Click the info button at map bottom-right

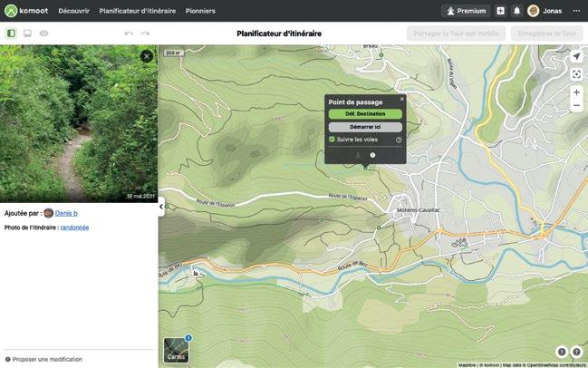tap(562, 352)
